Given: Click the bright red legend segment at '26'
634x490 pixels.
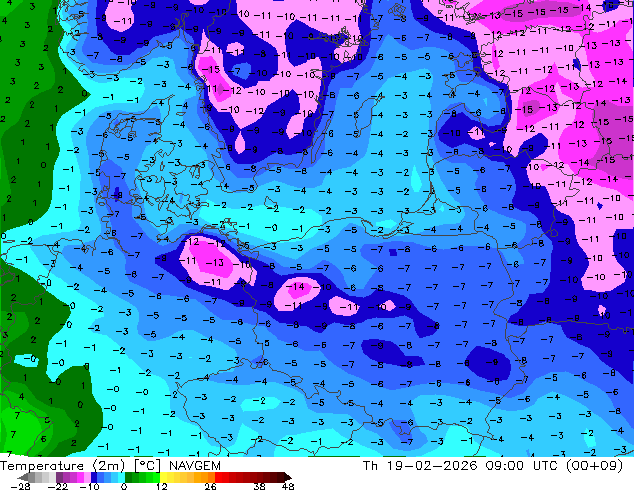Looking at the screenshot, I should pyautogui.click(x=218, y=477).
